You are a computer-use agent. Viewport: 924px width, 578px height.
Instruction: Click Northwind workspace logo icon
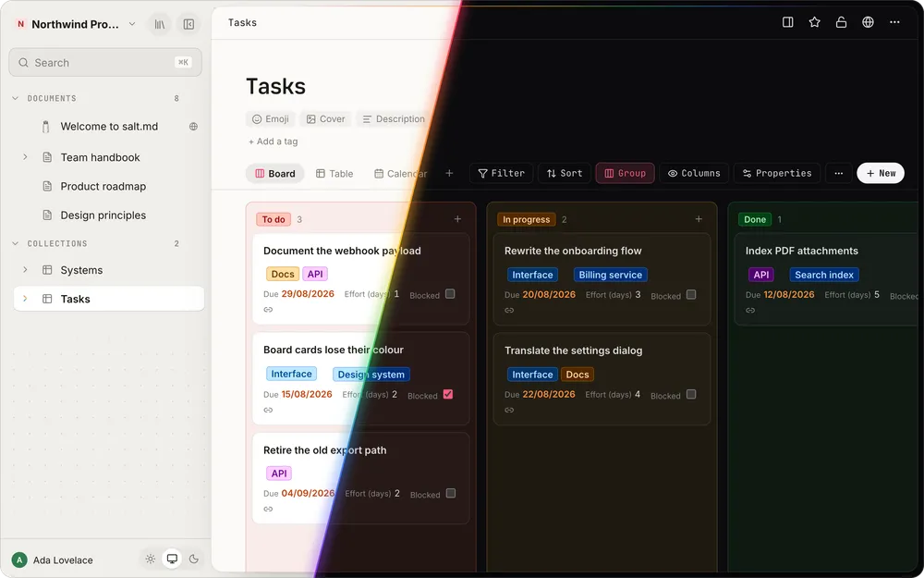click(x=21, y=24)
